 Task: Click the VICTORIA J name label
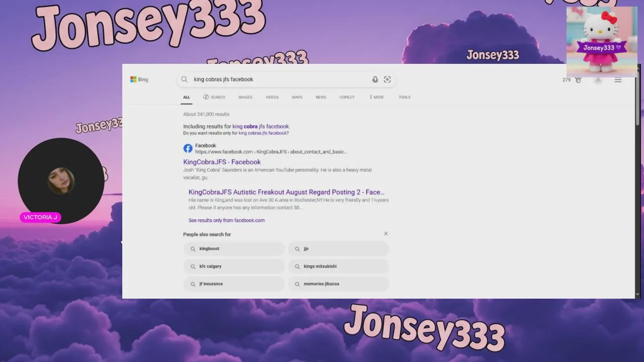click(x=40, y=217)
